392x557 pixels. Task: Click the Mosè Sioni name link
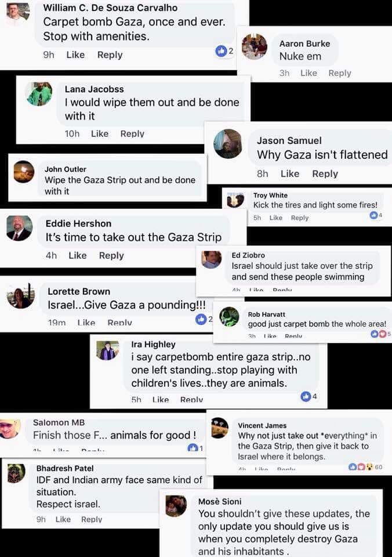[220, 501]
